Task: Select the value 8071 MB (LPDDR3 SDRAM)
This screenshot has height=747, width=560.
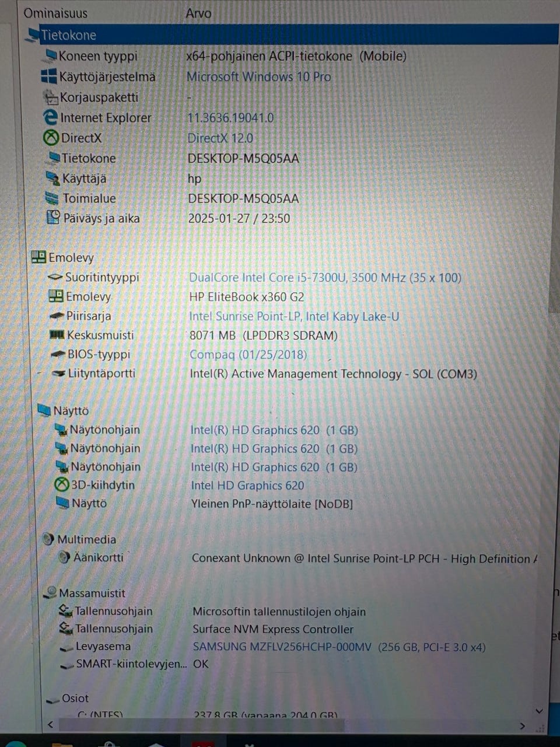Action: pyautogui.click(x=263, y=335)
